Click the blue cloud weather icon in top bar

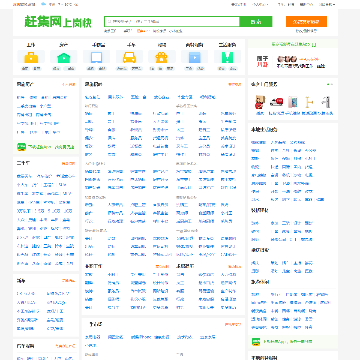click(43, 4)
